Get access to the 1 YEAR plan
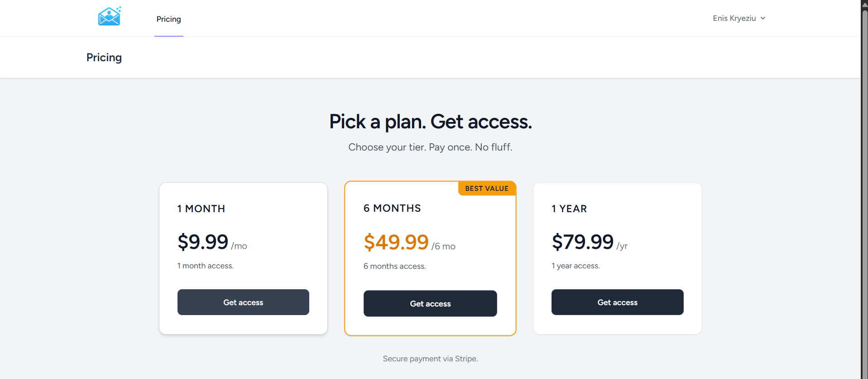 617,302
